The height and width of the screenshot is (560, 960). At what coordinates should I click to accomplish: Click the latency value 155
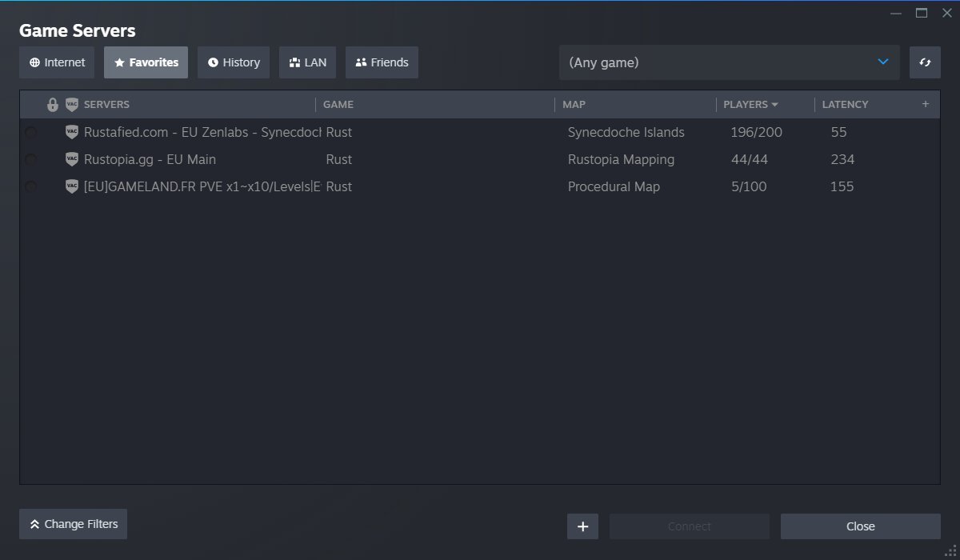tap(842, 186)
